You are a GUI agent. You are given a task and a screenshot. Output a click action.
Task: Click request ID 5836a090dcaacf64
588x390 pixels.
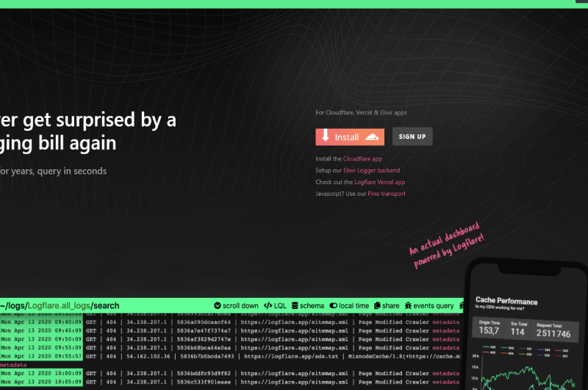pyautogui.click(x=204, y=322)
